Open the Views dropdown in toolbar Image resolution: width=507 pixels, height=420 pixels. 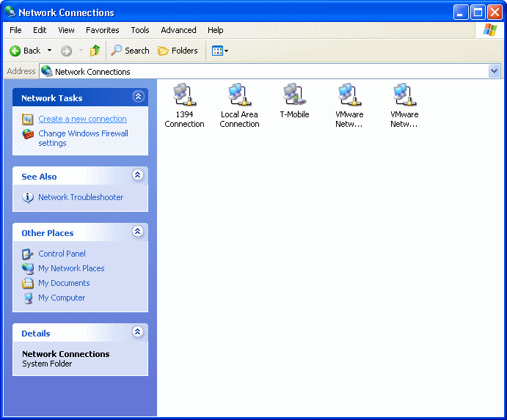pos(220,51)
